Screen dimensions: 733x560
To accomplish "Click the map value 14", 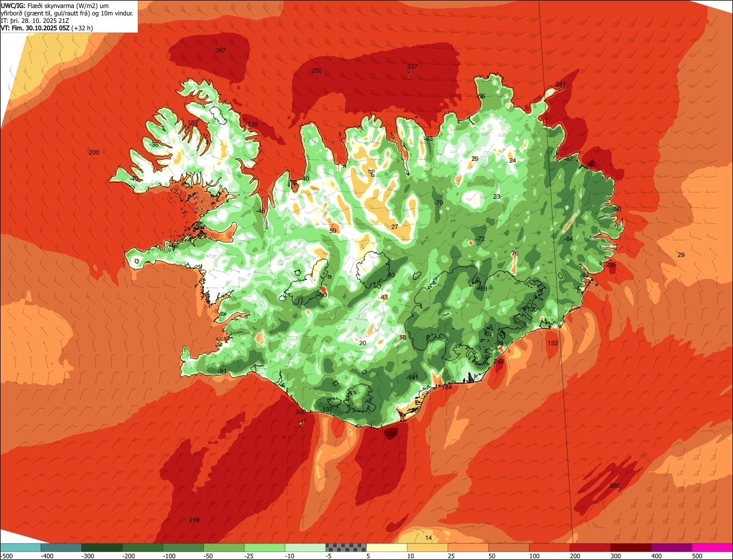I will point(429,538).
